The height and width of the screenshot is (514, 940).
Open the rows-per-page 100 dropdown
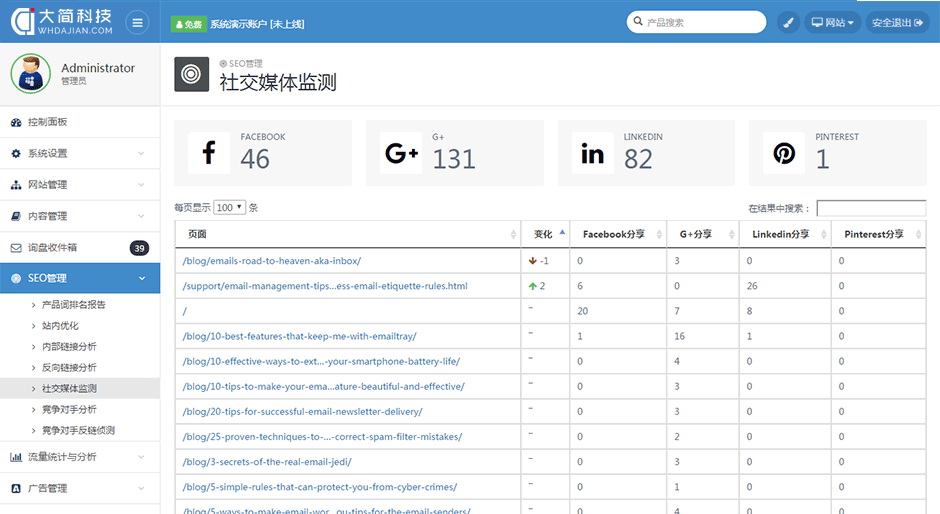click(x=229, y=208)
